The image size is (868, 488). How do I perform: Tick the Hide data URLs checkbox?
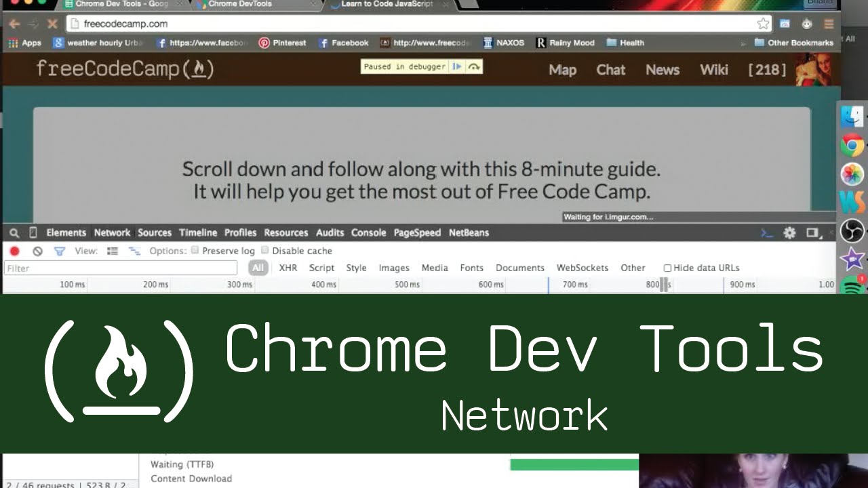pyautogui.click(x=667, y=268)
